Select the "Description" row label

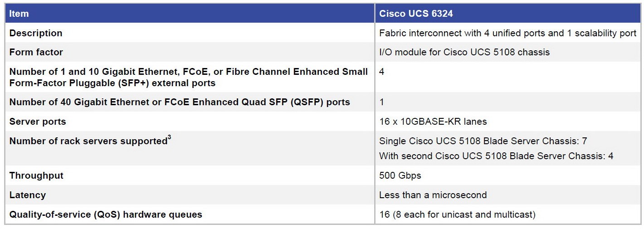click(36, 33)
